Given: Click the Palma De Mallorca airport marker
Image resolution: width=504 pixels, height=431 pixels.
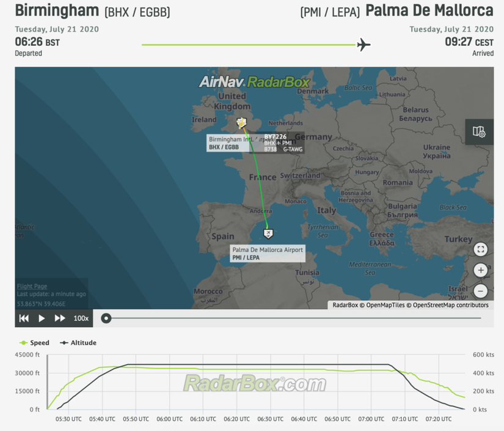Looking at the screenshot, I should pyautogui.click(x=268, y=234).
